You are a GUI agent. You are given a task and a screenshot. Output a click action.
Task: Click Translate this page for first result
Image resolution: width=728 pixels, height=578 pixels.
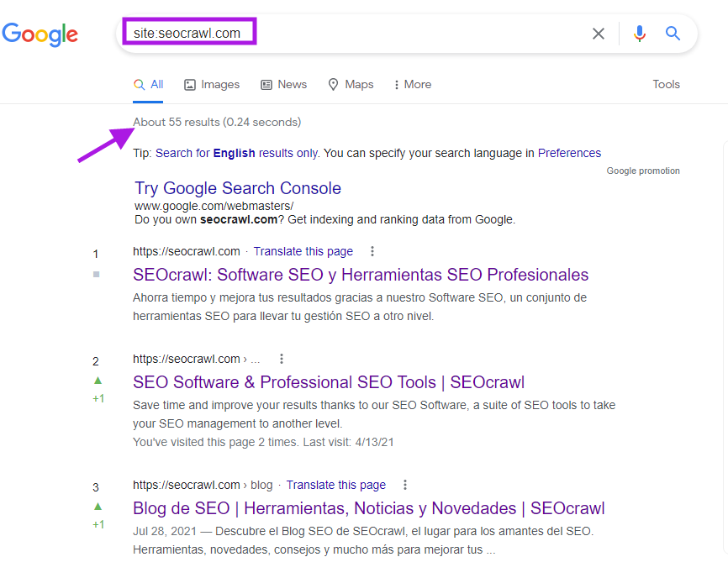pos(303,251)
